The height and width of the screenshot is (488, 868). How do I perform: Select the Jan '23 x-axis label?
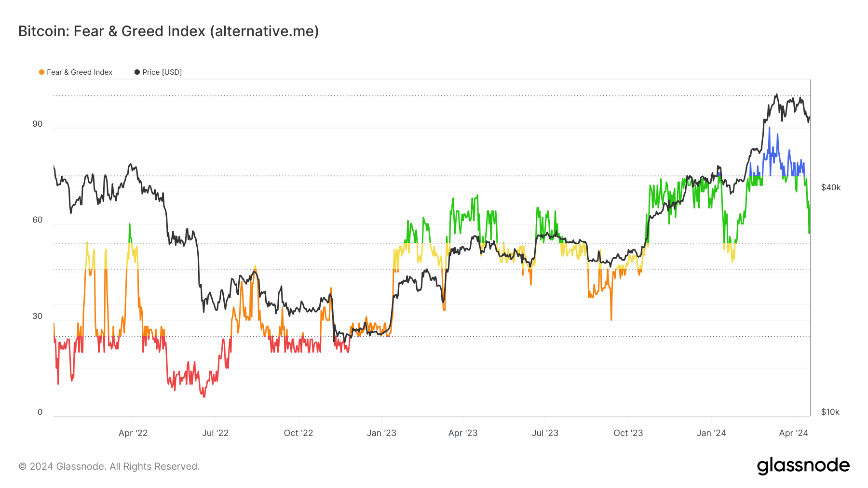point(381,433)
